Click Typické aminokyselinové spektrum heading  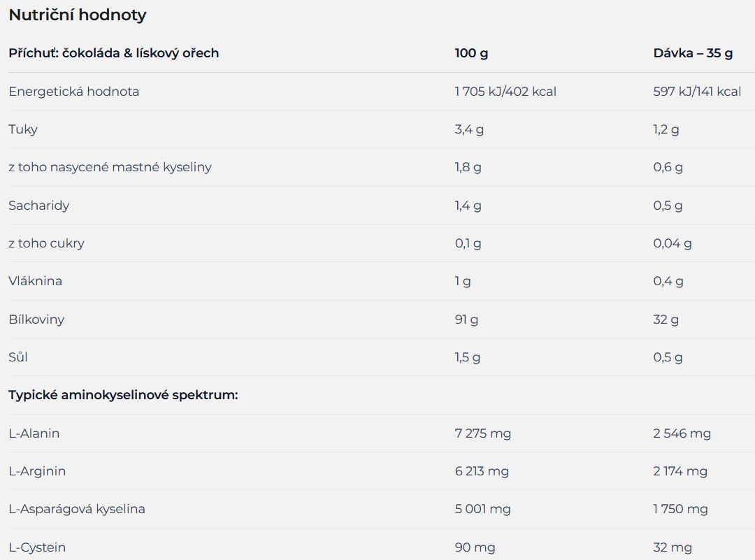click(x=123, y=395)
